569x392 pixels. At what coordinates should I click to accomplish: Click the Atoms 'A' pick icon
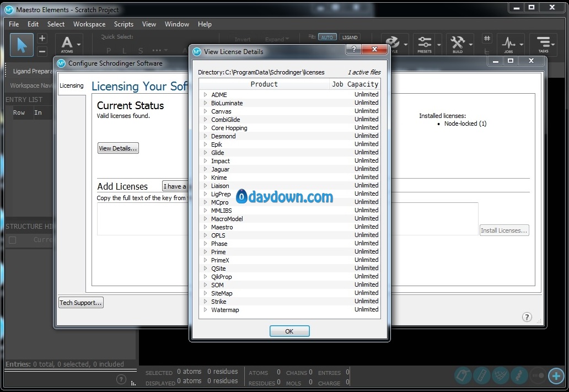pos(67,44)
